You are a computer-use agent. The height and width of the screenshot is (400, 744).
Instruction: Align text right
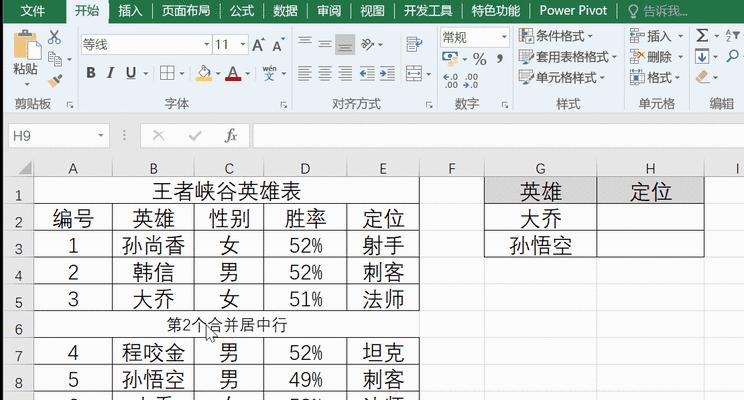[345, 74]
